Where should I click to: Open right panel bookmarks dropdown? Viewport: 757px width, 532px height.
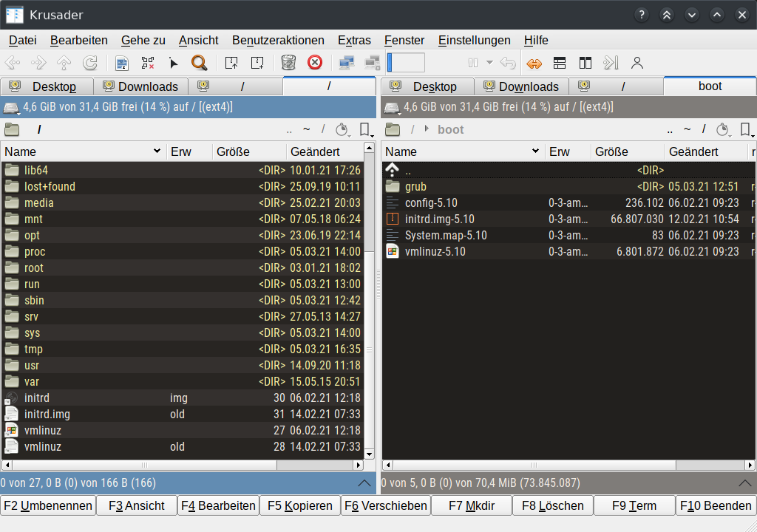tap(747, 129)
